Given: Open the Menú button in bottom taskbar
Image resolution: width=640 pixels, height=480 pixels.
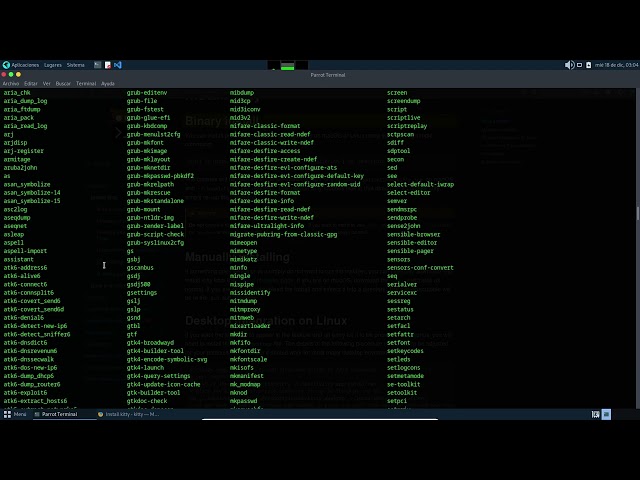Looking at the screenshot, I should tap(15, 414).
